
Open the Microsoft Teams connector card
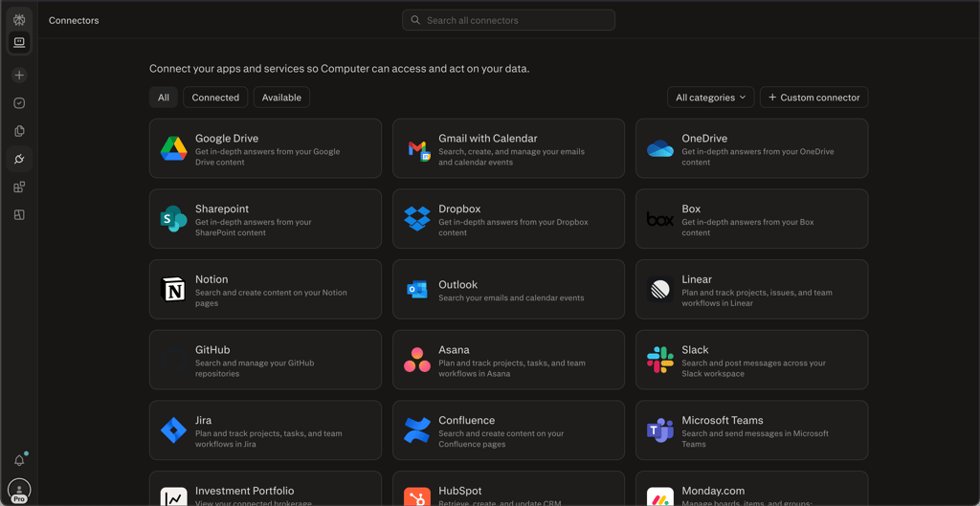click(752, 430)
